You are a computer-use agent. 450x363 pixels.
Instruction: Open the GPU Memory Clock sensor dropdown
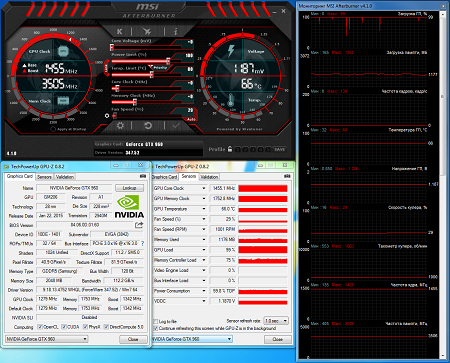[204, 198]
